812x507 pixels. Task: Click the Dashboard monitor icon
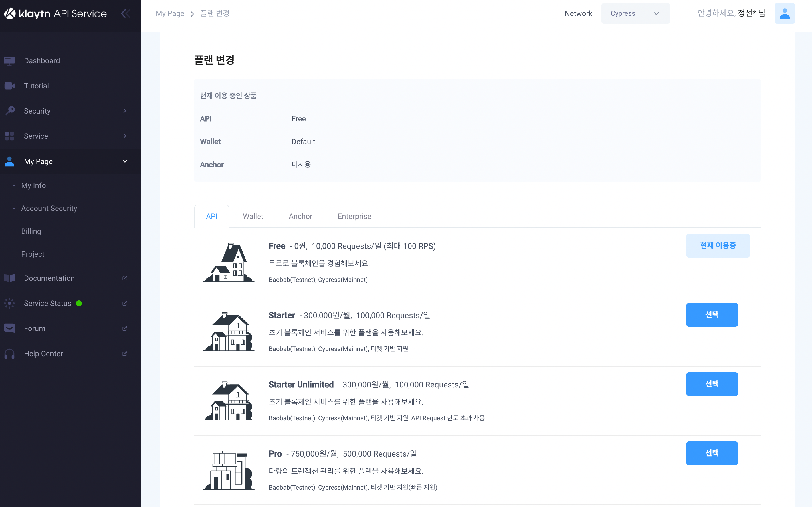9,61
